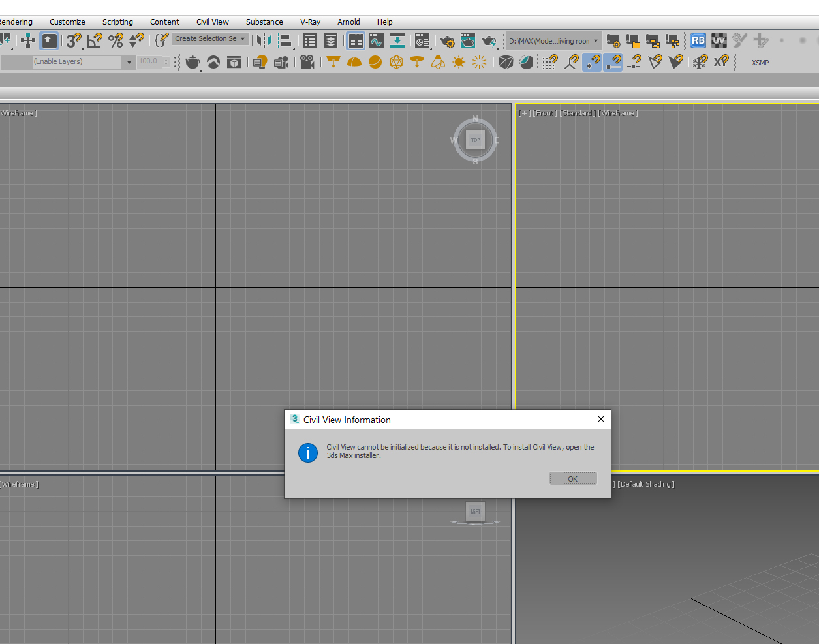Open the Curve Editor
Screen dimensions: 819x644
coord(377,41)
